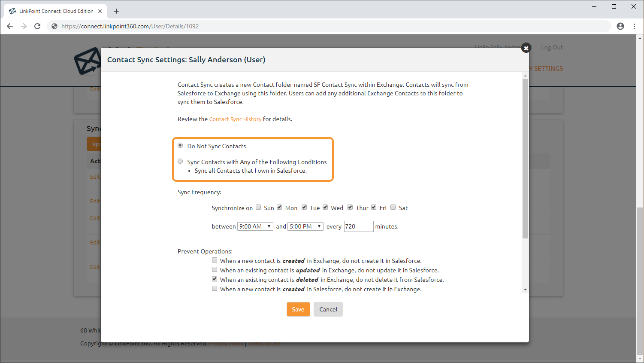Cancel the contact sync settings
The image size is (644, 363).
(x=328, y=309)
